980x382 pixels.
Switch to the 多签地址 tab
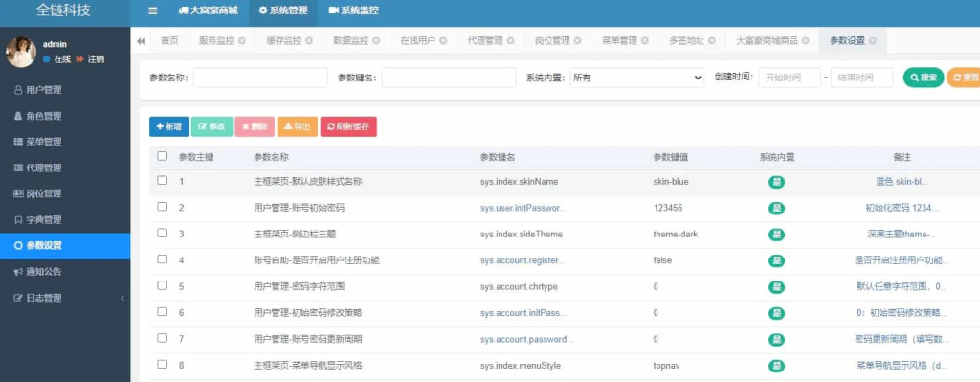[x=687, y=40]
